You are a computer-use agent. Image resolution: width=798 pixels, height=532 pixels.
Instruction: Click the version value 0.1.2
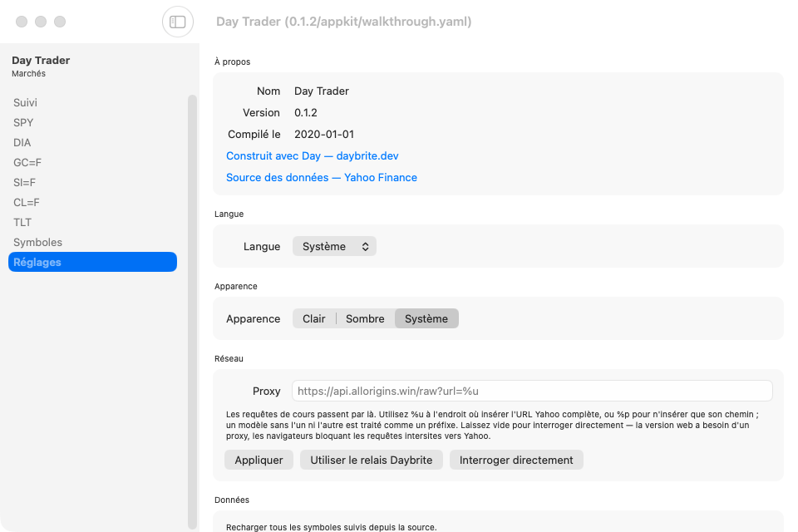305,112
